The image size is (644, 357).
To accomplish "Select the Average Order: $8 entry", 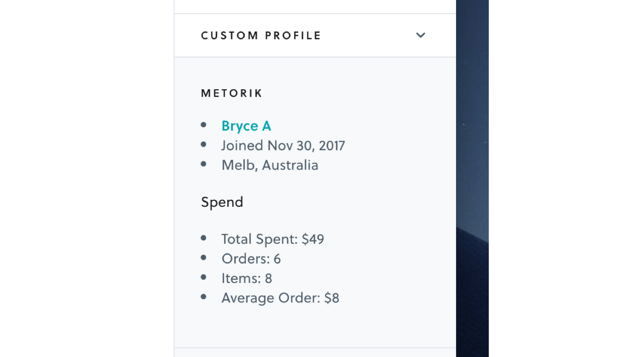I will 280,298.
